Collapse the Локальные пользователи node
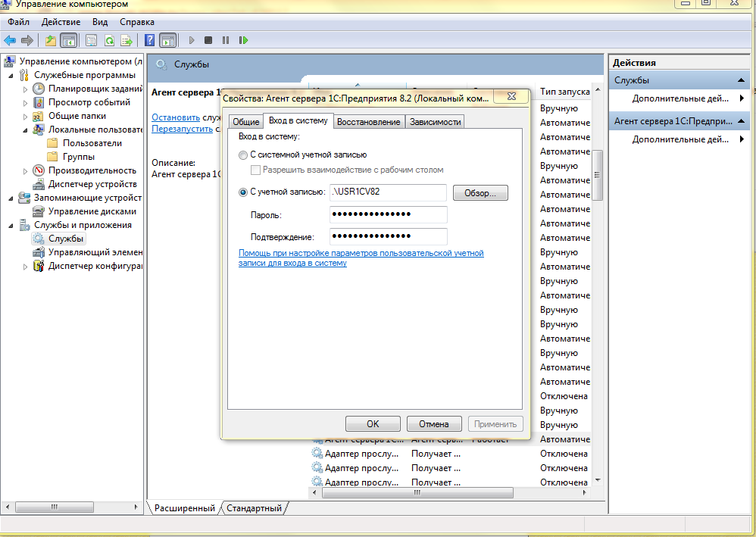Screen dimensions: 756x537 (25, 130)
